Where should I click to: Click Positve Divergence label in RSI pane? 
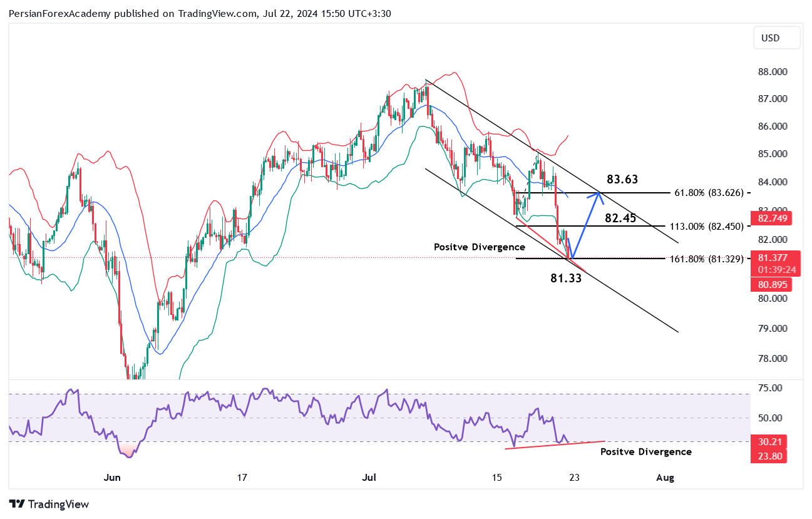[x=646, y=451]
